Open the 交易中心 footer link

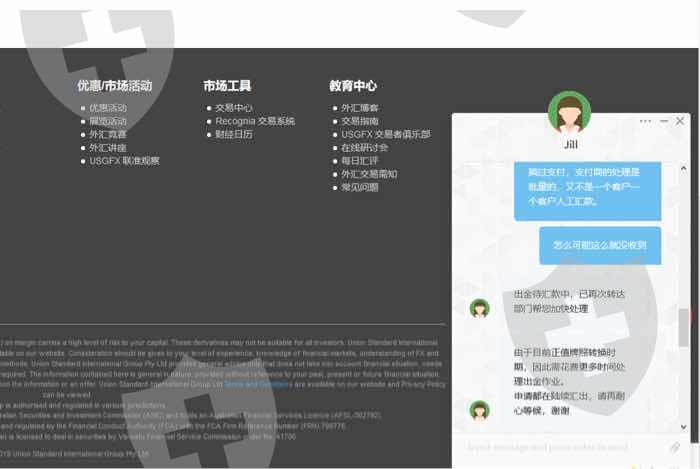coord(234,108)
